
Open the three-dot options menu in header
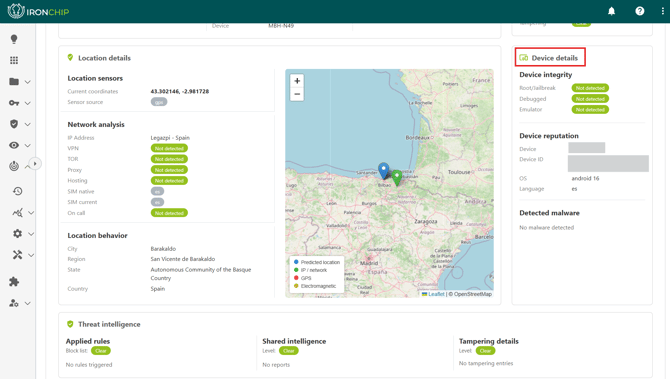pos(663,11)
